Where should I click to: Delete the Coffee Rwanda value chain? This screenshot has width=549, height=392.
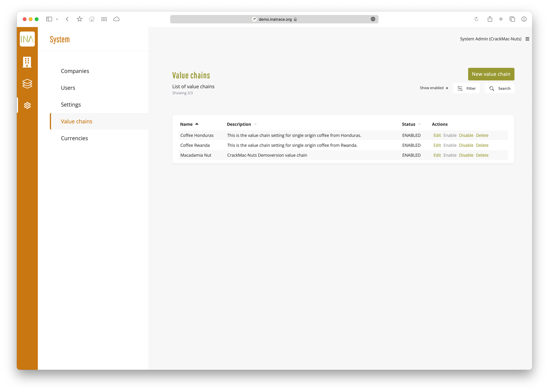(482, 145)
